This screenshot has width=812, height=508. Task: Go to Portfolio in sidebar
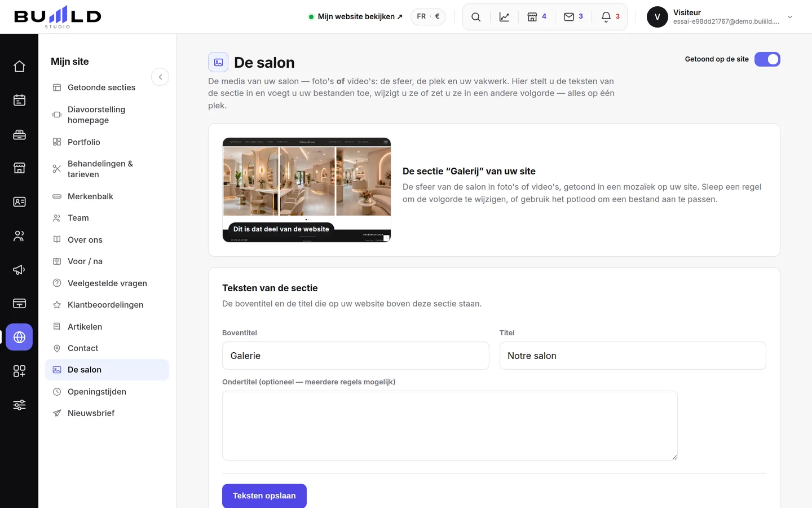pos(107,142)
